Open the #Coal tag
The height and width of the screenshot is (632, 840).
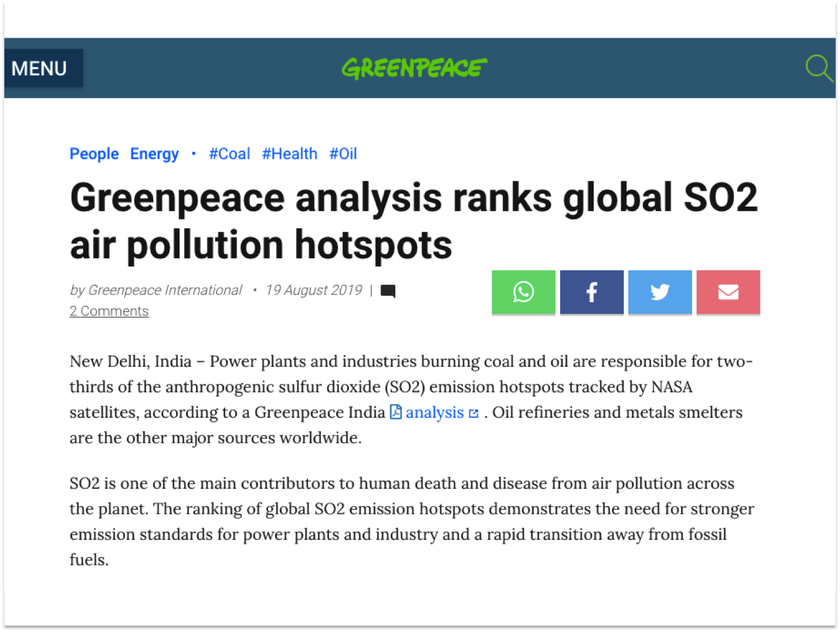[x=229, y=154]
